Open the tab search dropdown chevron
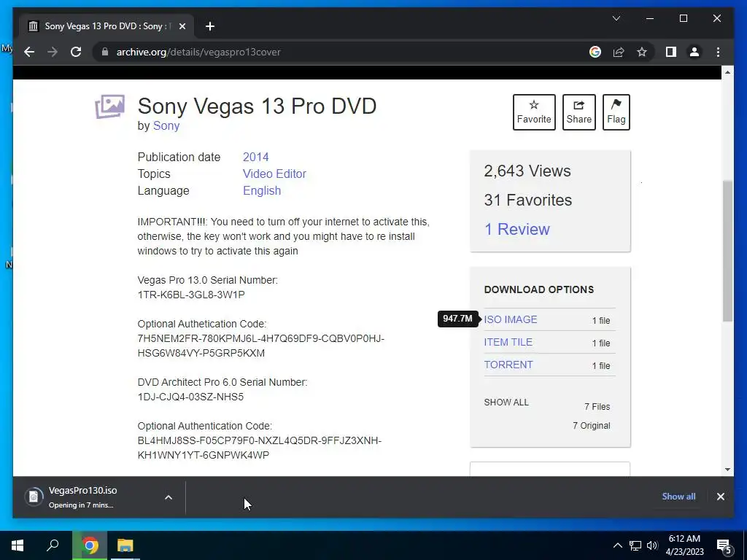Viewport: 747px width, 560px height. [616, 18]
